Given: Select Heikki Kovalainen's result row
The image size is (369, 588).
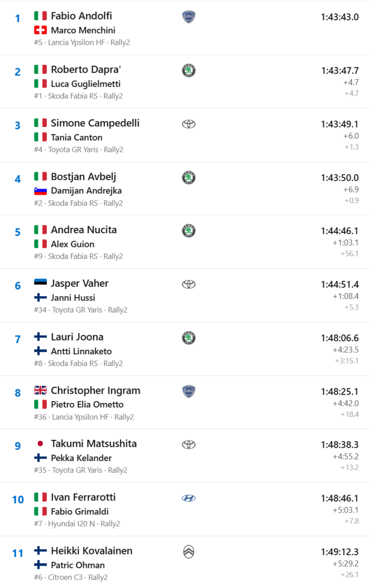Looking at the screenshot, I should point(184,562).
